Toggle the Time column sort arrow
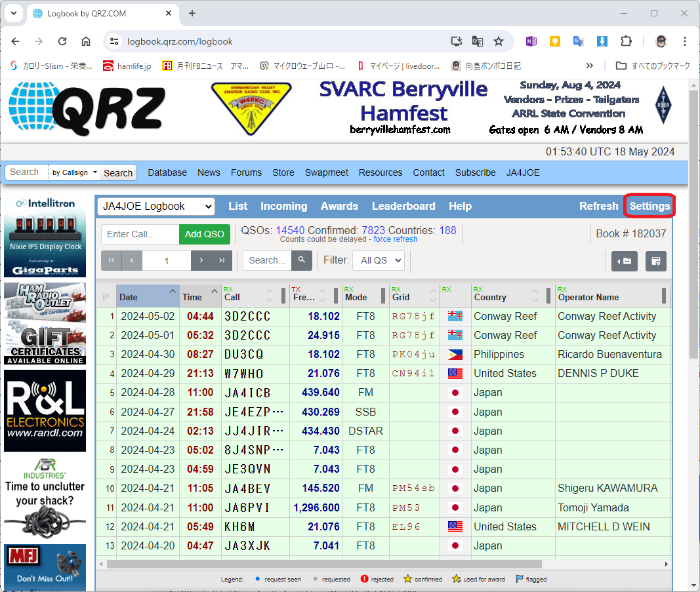Image resolution: width=700 pixels, height=592 pixels. 215,291
